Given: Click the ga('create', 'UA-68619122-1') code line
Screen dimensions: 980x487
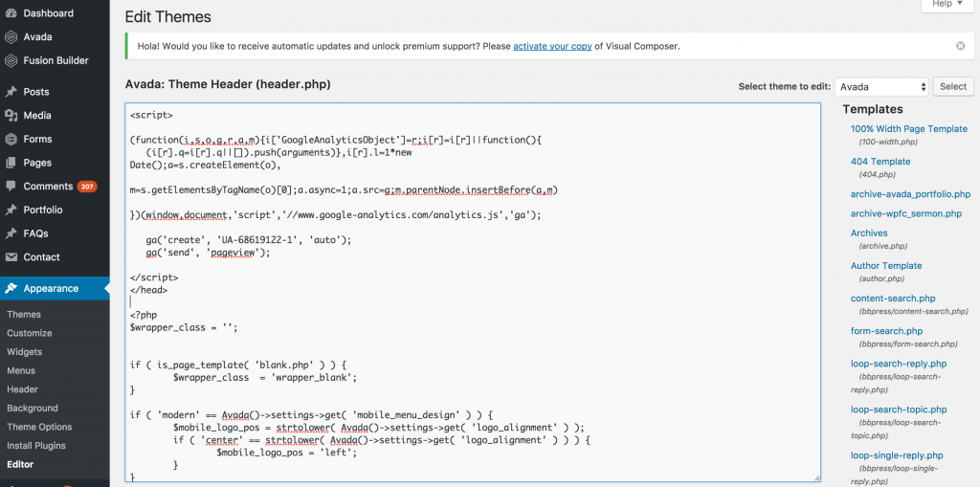Looking at the screenshot, I should click(249, 240).
